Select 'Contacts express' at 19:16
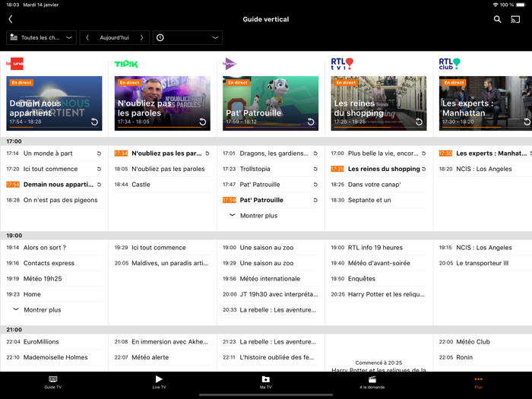 [54, 263]
